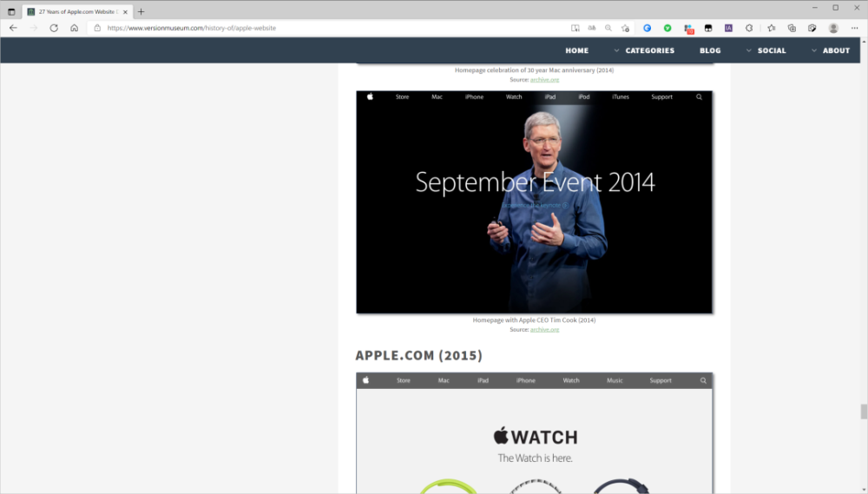Open the Collections panel

(792, 28)
